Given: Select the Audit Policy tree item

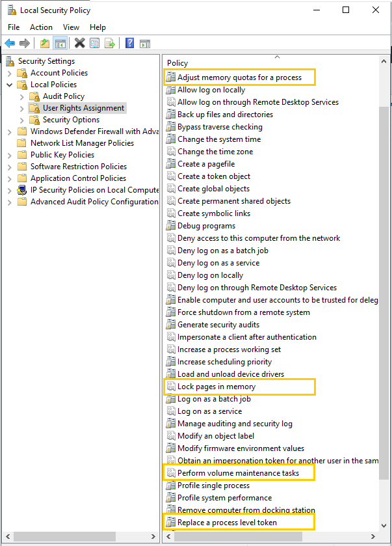Looking at the screenshot, I should click(x=63, y=96).
